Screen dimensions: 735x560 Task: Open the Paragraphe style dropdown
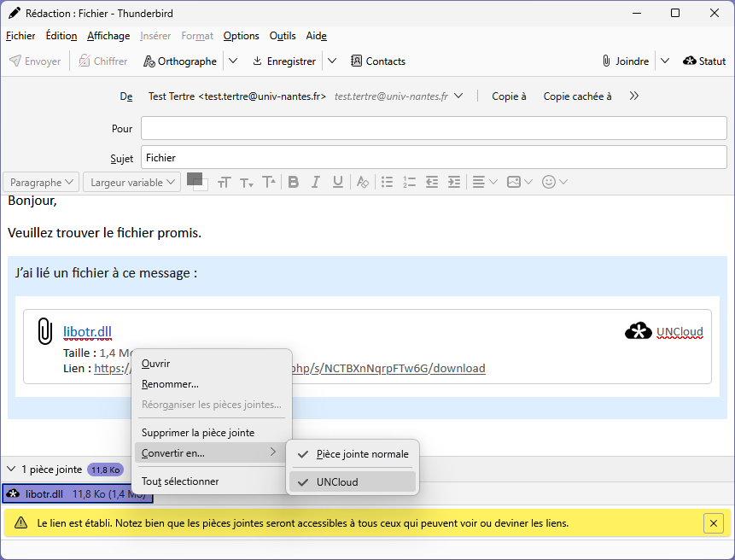[40, 182]
